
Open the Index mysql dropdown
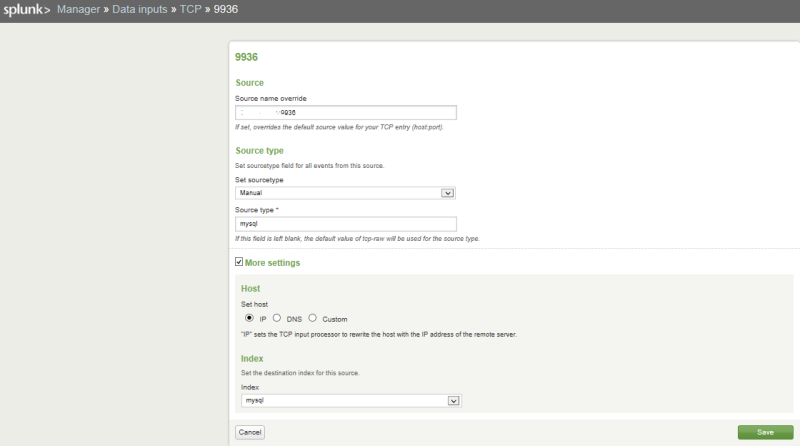(x=351, y=401)
